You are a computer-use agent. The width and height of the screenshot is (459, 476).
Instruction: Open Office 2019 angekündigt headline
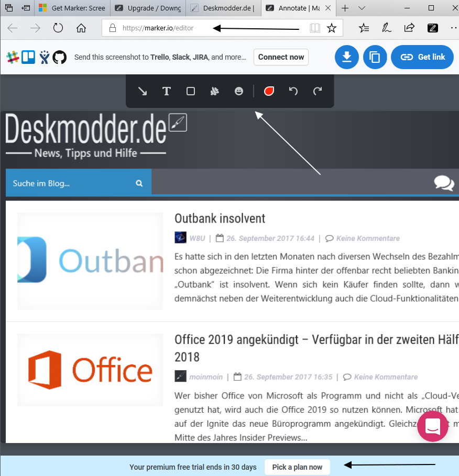(316, 348)
